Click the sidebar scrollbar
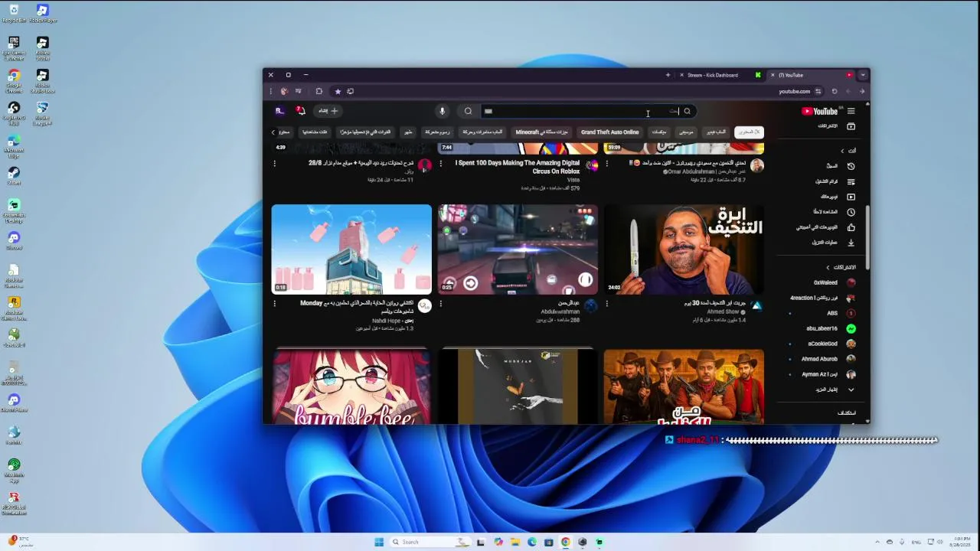This screenshot has height=551, width=980. click(x=867, y=237)
